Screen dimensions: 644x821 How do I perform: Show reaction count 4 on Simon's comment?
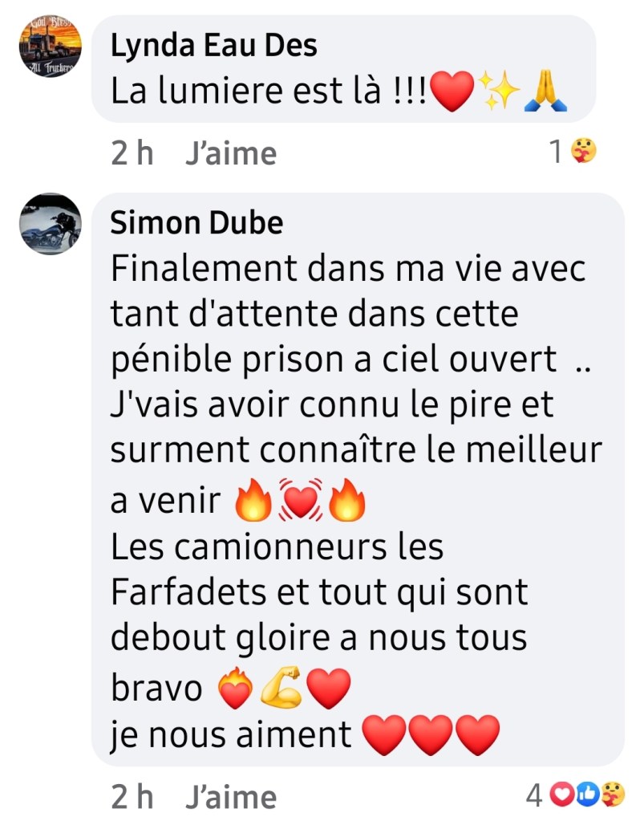pos(534,796)
